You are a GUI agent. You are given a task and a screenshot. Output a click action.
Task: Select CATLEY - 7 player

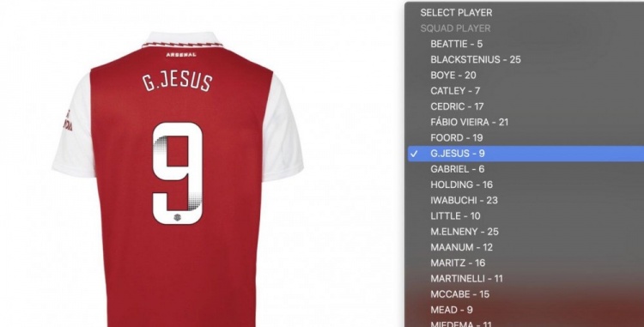(x=526, y=91)
